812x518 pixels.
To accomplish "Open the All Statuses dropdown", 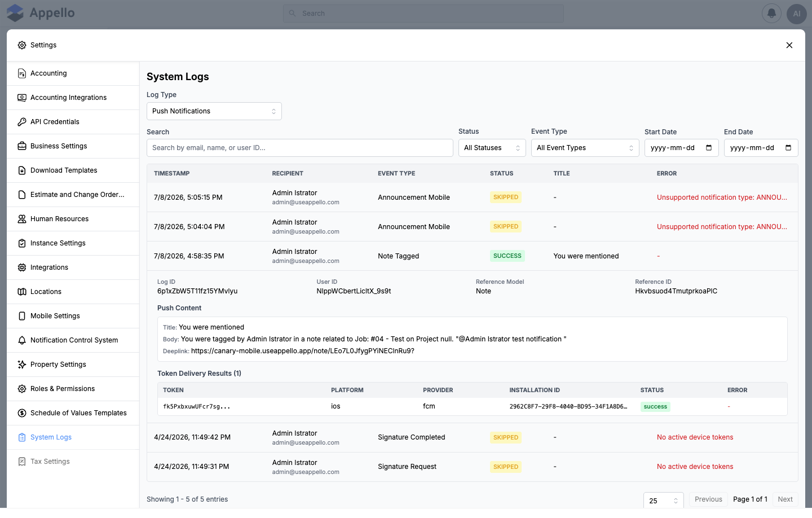I will [492, 148].
